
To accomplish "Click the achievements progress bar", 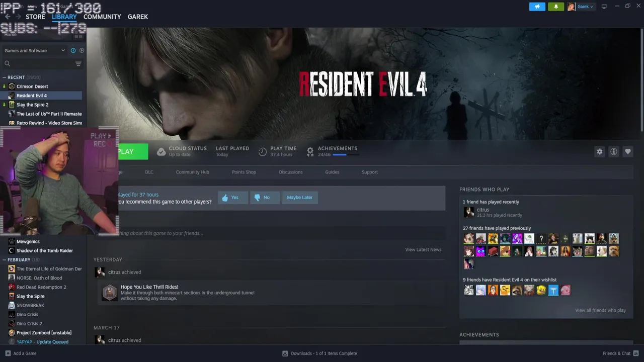I will pyautogui.click(x=346, y=155).
